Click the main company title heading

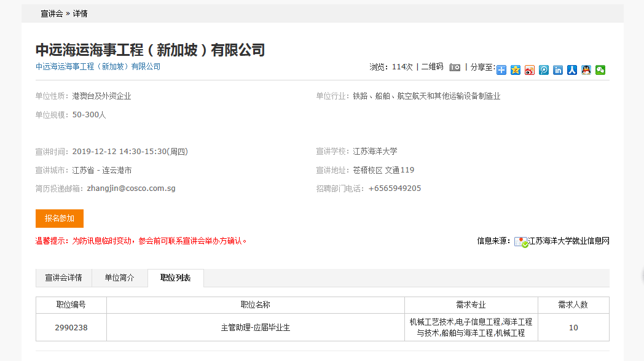151,50
